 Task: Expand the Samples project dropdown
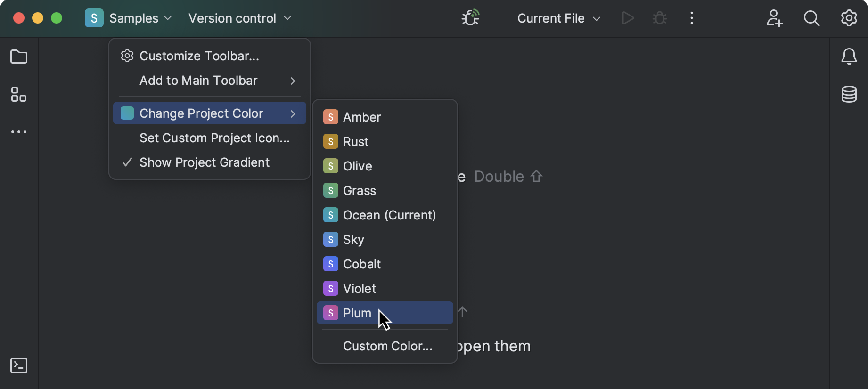click(129, 18)
